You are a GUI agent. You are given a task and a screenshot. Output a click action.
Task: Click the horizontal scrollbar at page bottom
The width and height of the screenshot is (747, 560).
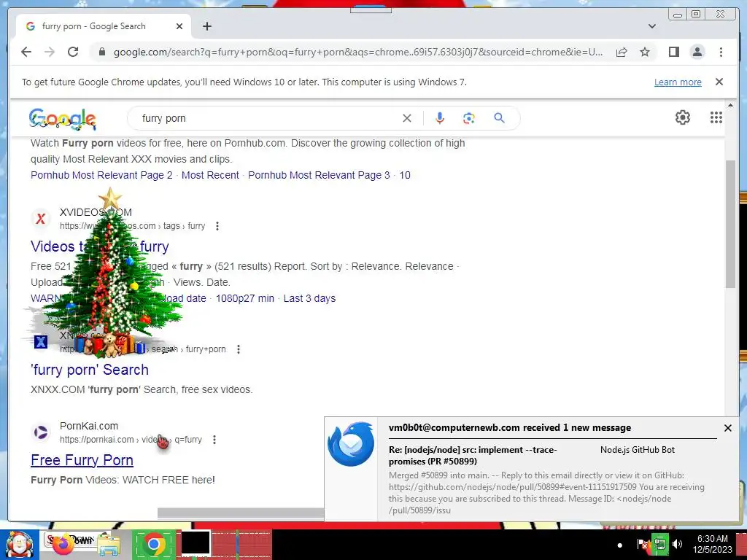click(x=241, y=513)
